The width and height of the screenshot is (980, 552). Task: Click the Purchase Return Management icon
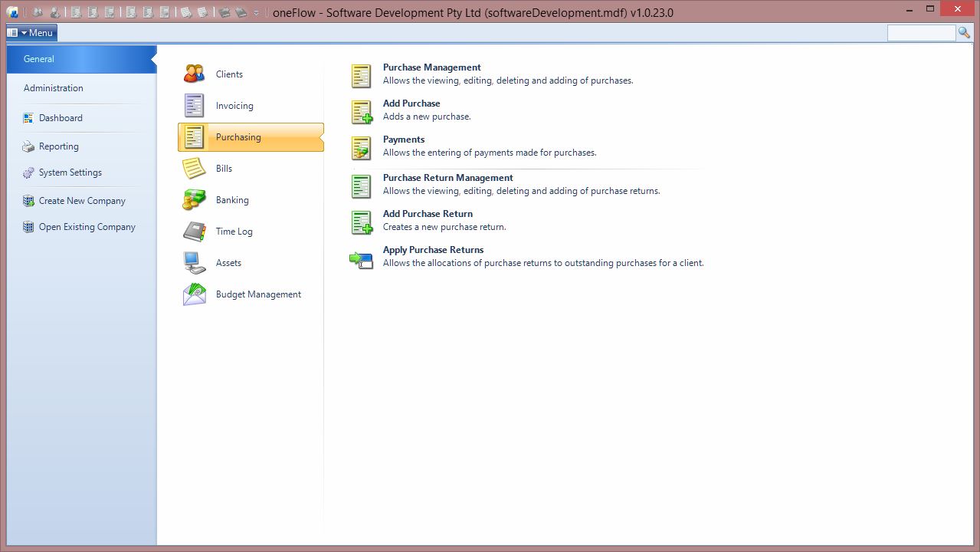361,186
